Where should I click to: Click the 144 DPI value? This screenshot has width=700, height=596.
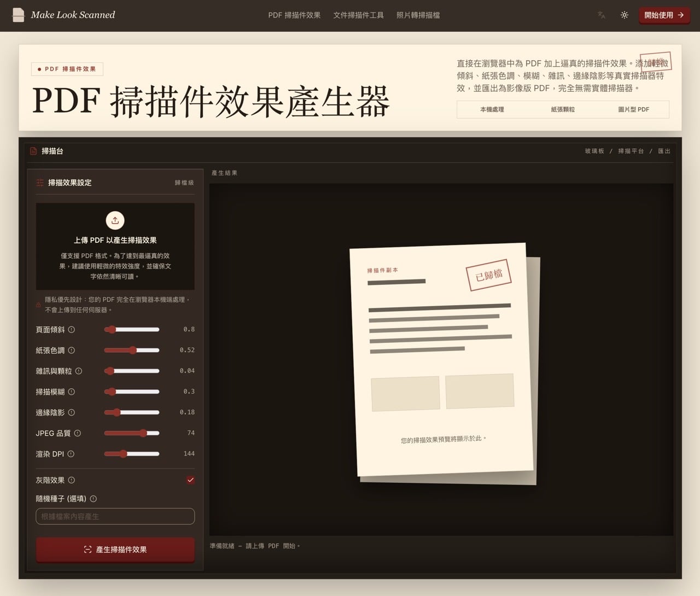[189, 454]
